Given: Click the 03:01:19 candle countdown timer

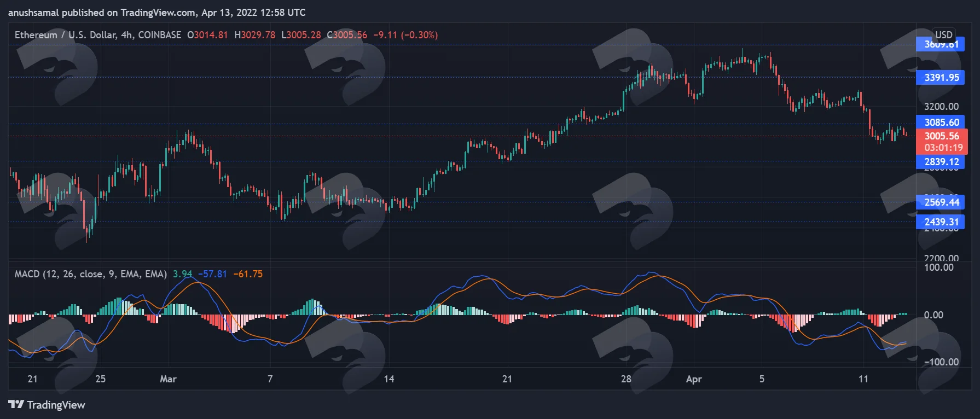Looking at the screenshot, I should (x=943, y=148).
